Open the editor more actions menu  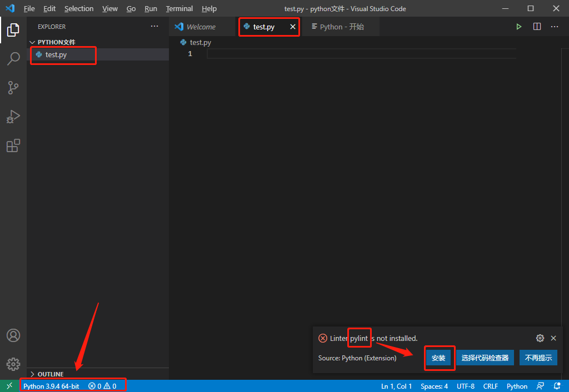[554, 26]
